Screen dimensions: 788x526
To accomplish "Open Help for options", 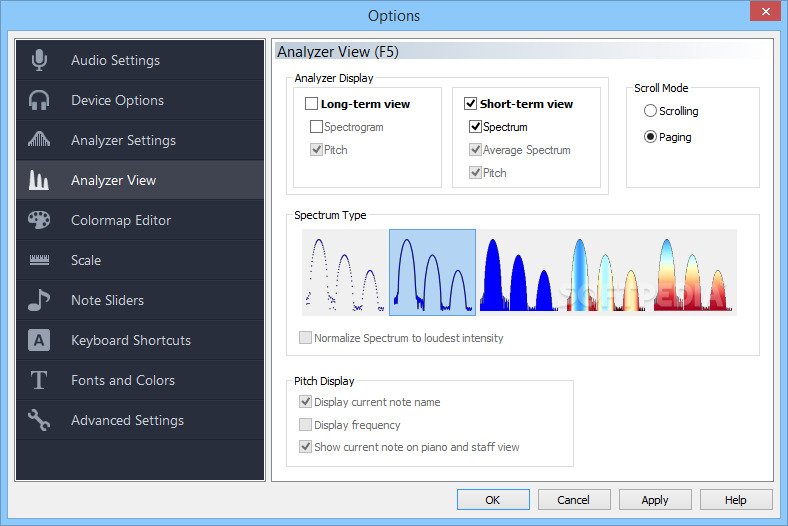I will [x=736, y=500].
